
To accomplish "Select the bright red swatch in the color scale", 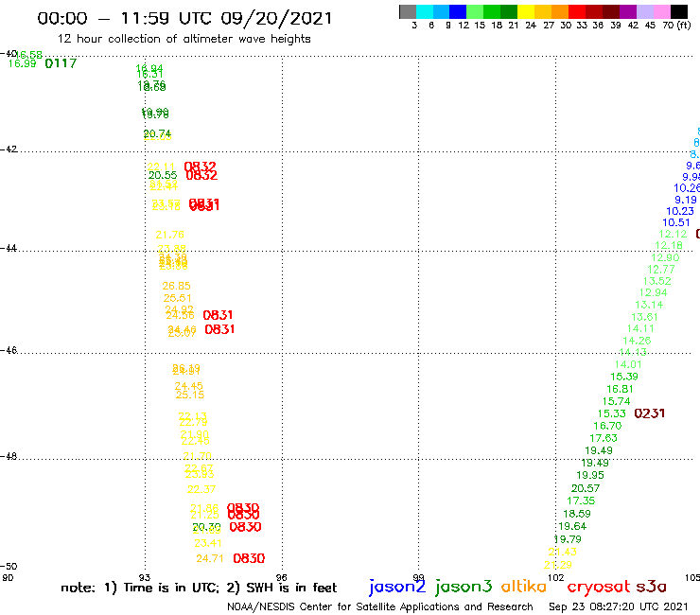I will point(577,11).
